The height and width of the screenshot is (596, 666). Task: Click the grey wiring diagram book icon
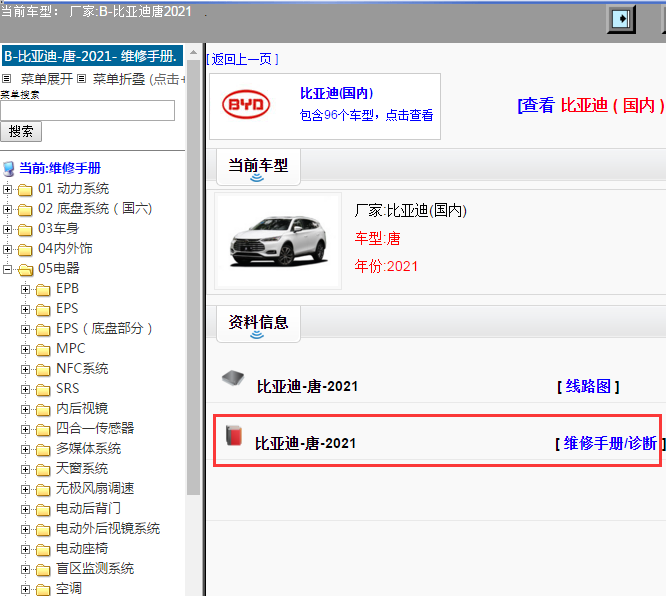coord(233,378)
